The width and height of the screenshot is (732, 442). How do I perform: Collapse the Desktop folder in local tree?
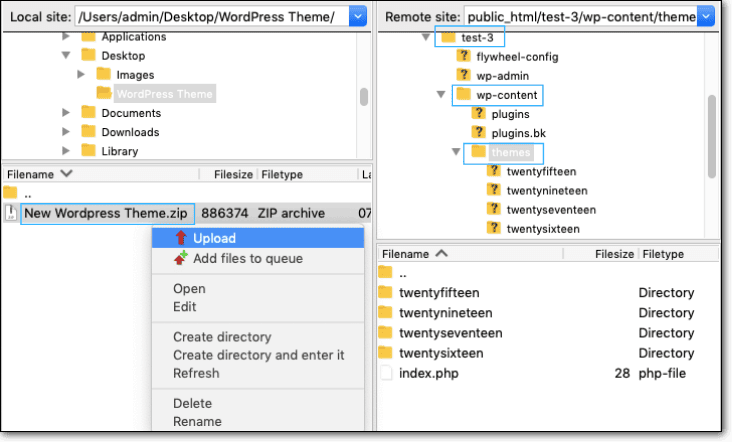tap(66, 56)
